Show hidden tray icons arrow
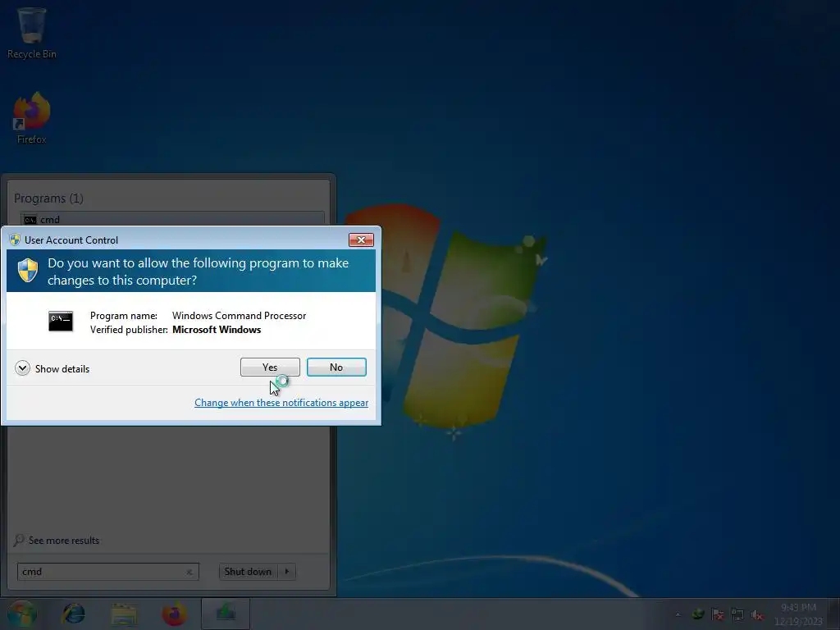Image resolution: width=840 pixels, height=630 pixels. (678, 614)
